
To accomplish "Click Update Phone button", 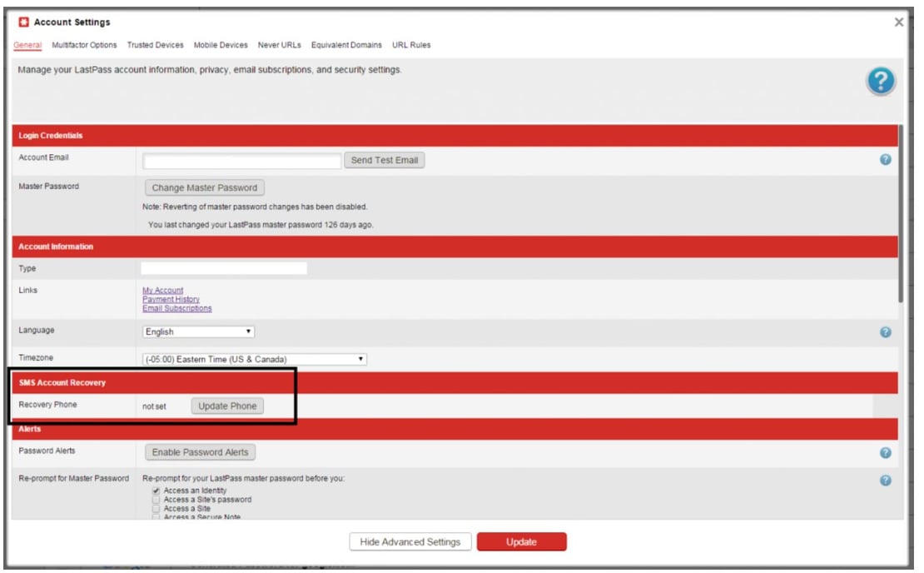I will click(227, 406).
